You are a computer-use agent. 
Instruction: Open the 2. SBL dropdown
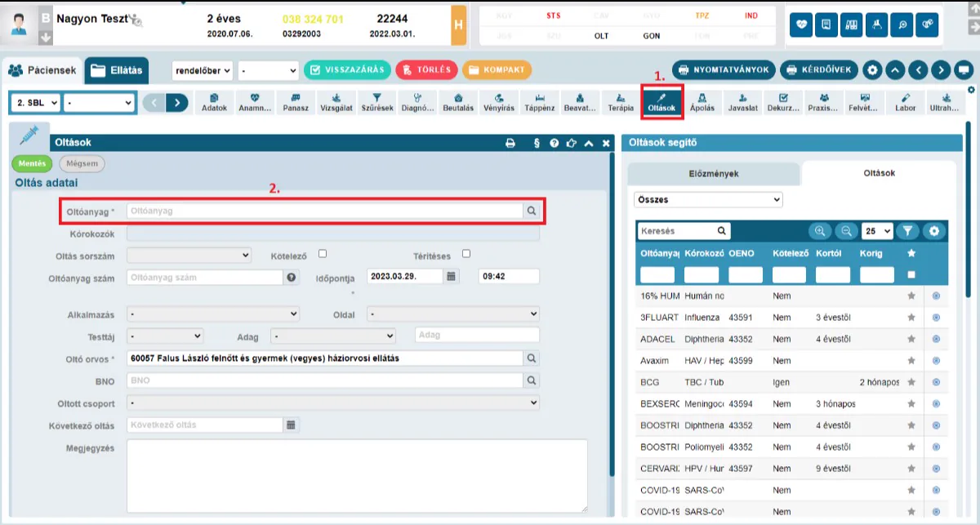point(36,103)
